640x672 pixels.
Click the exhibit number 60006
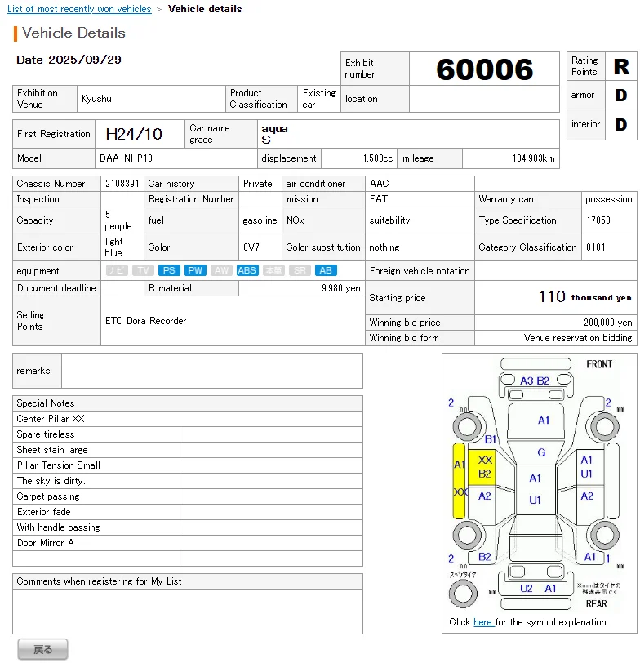point(484,69)
